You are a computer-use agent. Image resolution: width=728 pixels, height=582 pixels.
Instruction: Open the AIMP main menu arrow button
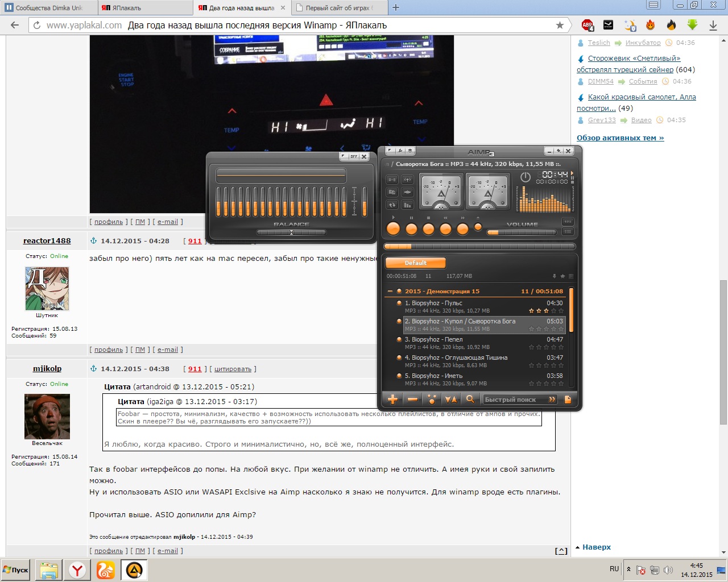(390, 151)
